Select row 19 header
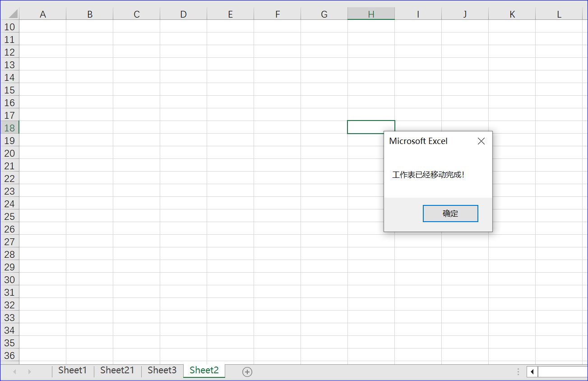 coord(9,140)
